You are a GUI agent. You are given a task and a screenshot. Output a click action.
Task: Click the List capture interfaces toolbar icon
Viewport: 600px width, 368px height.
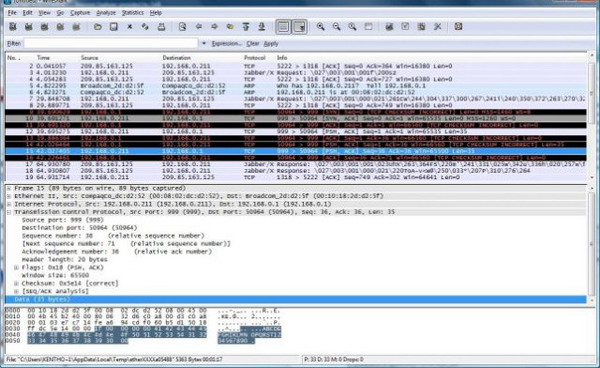pyautogui.click(x=13, y=27)
